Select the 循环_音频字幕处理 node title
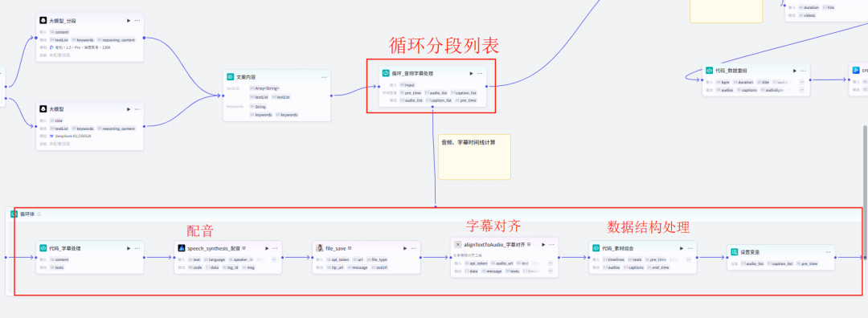The height and width of the screenshot is (318, 868). coord(411,73)
